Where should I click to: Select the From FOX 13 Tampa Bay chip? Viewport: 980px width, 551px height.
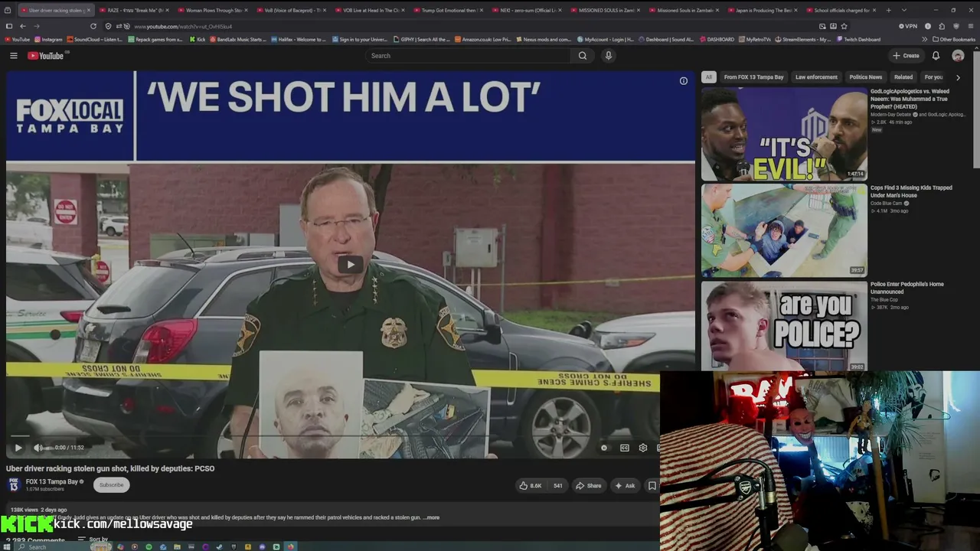coord(754,77)
